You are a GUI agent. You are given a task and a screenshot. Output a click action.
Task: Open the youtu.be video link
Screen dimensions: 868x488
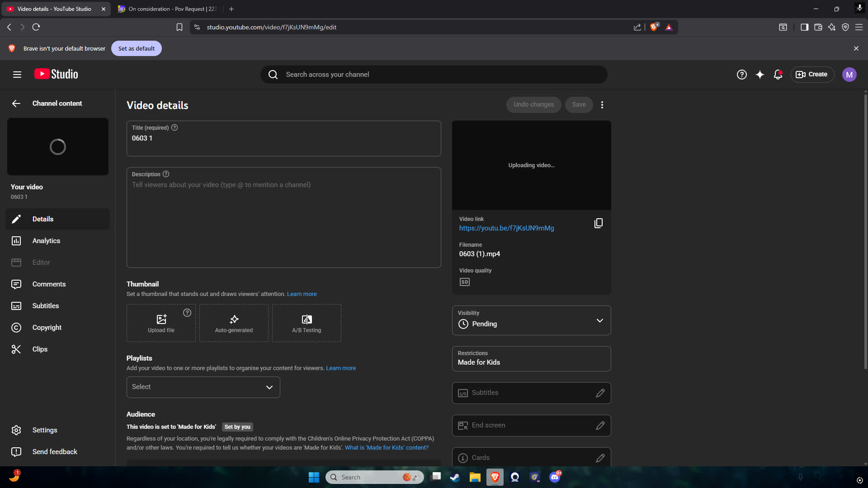(506, 228)
